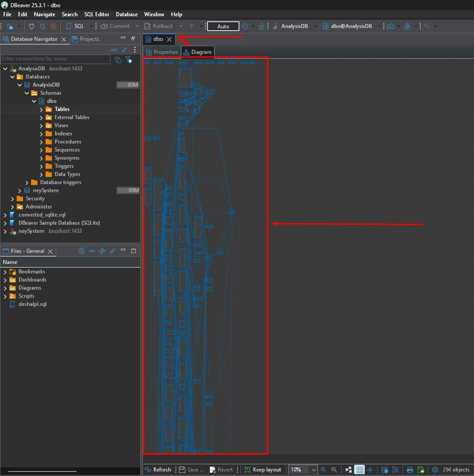Enable Keep layout for the diagram
Screen dimensions: 474x476
click(x=263, y=470)
